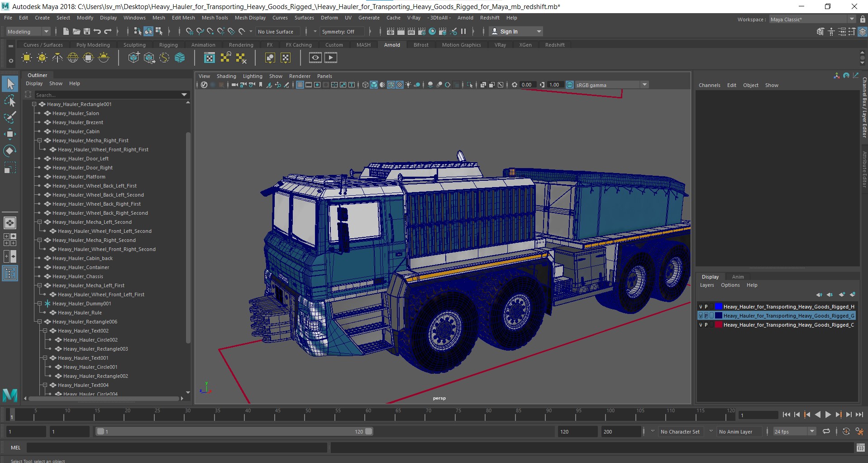
Task: Create new empty layer icon in Layer Editor
Action: coord(842,294)
